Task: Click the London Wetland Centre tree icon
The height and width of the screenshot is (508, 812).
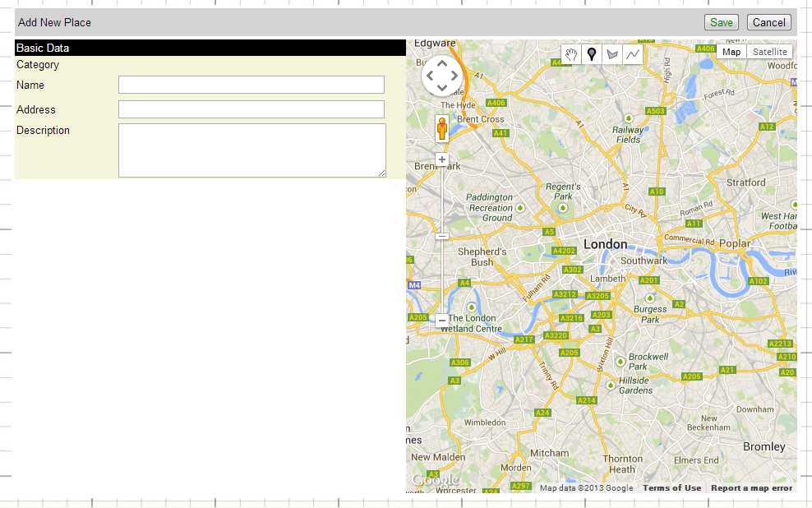Action: click(x=471, y=307)
